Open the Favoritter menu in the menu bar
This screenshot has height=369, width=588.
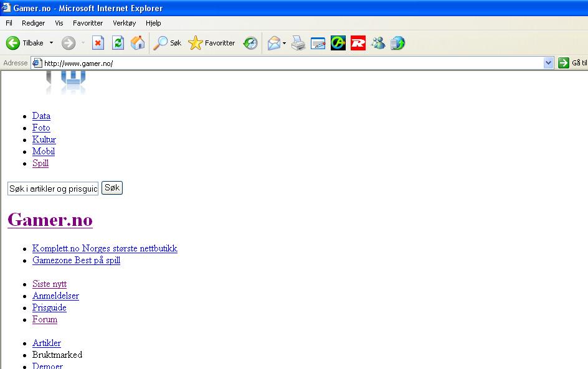pyautogui.click(x=88, y=23)
